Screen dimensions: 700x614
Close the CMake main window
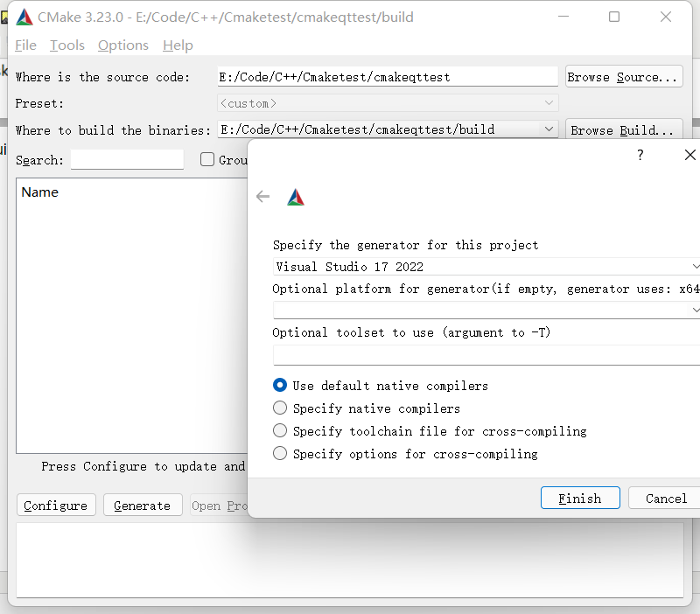coord(666,17)
